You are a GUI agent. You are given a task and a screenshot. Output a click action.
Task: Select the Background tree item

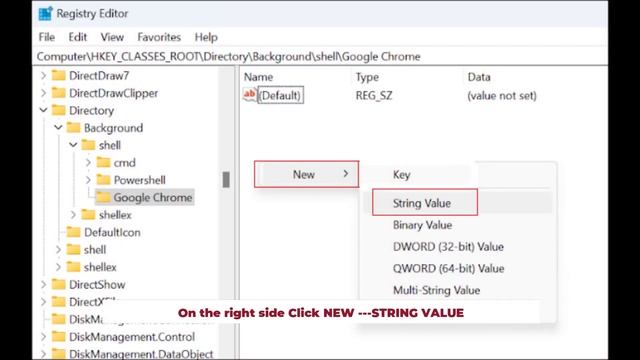tap(113, 128)
